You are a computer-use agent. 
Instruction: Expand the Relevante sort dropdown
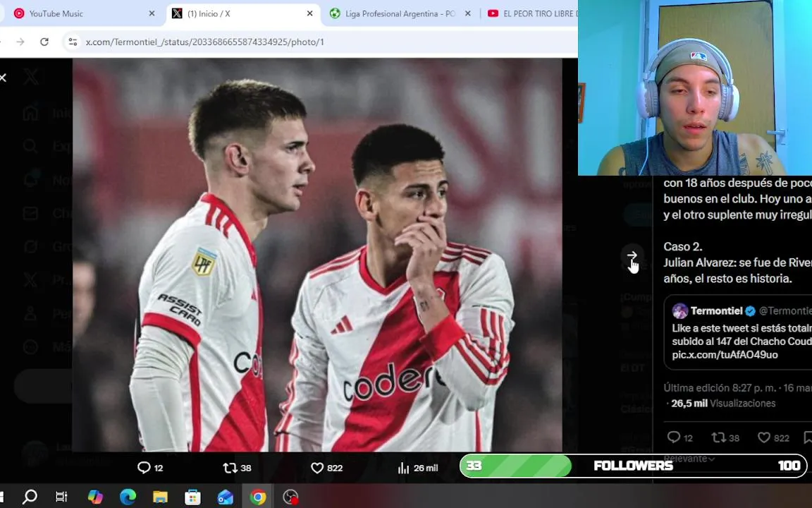[x=689, y=458]
